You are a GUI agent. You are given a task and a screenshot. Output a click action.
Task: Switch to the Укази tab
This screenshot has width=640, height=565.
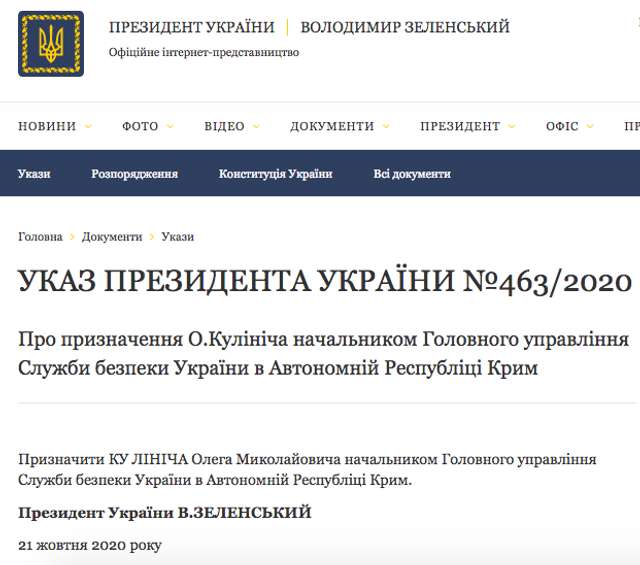point(34,174)
